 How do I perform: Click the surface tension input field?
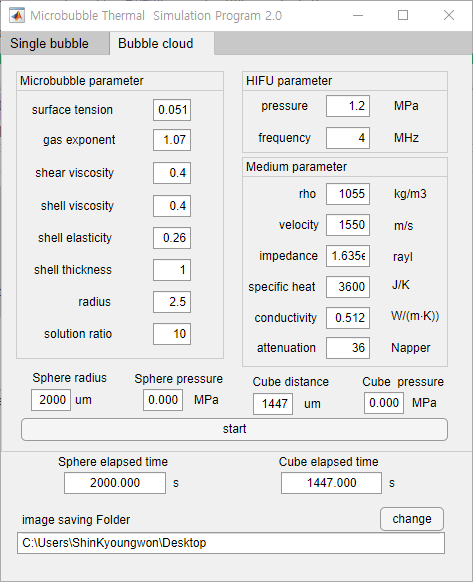172,110
